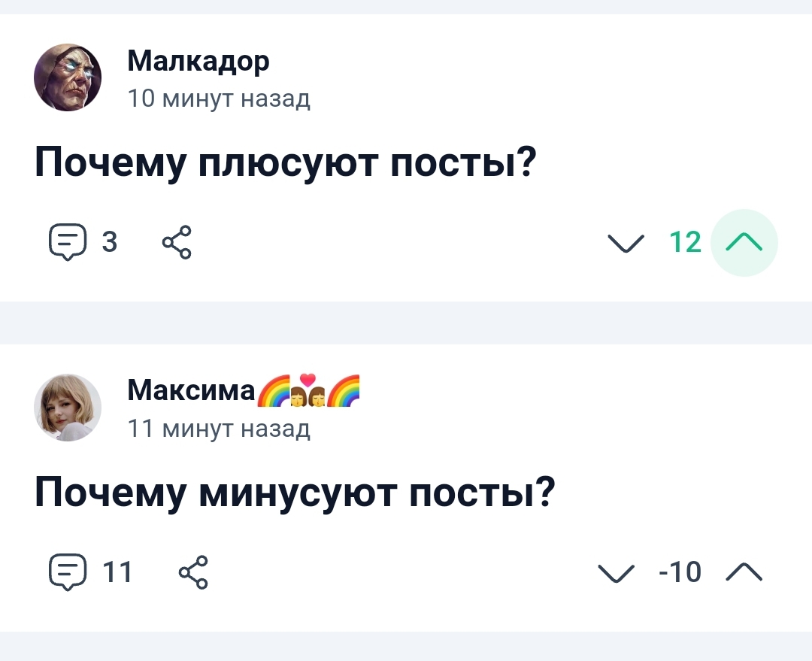This screenshot has height=661, width=812.
Task: Click the username Малкадор
Action: 198,61
